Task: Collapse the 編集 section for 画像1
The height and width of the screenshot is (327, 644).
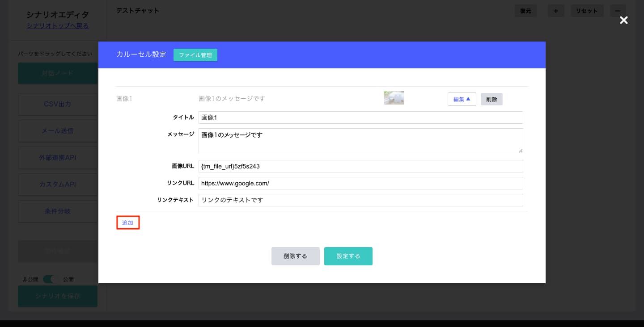Action: tap(462, 99)
